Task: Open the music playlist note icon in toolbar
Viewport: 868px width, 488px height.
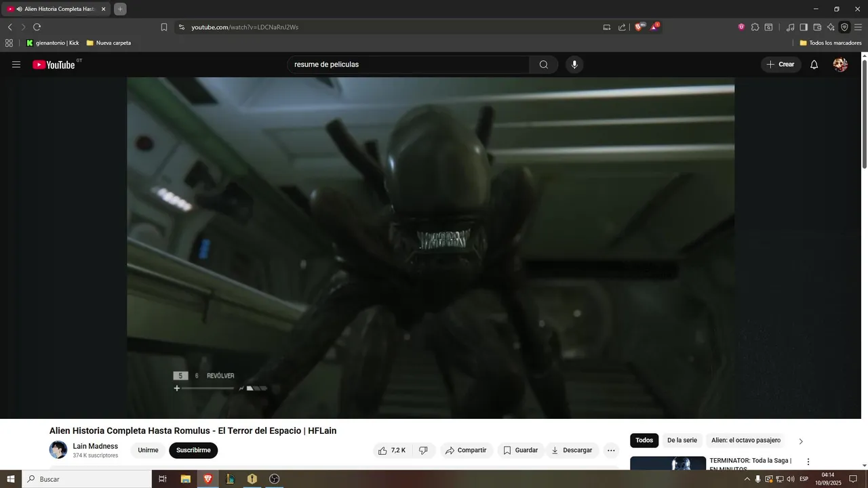Action: point(790,27)
